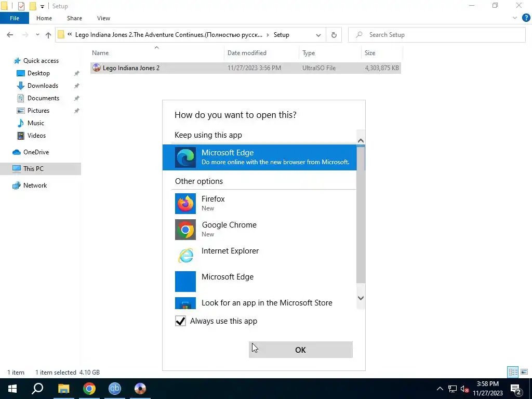This screenshot has height=399, width=532.
Task: Select the highlighted Microsoft Edge app option
Action: tap(260, 157)
